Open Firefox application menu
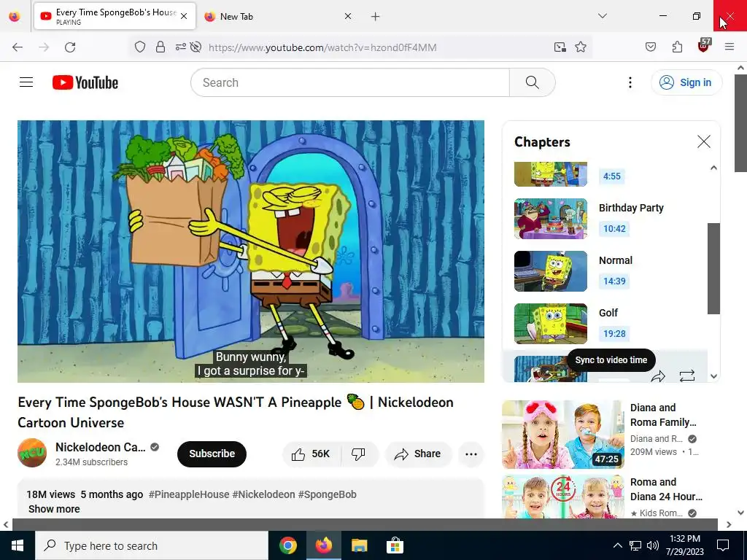 coord(729,47)
